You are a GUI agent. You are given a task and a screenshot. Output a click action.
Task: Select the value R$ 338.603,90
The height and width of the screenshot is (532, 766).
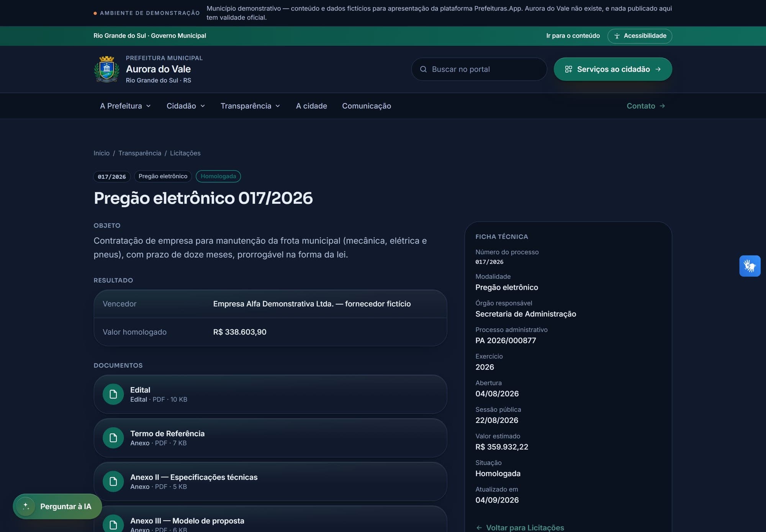click(x=240, y=332)
